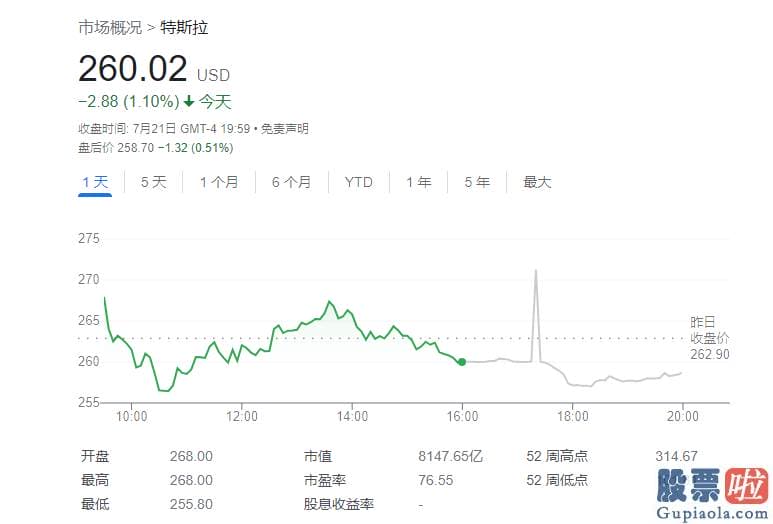The image size is (773, 524).
Task: Click the 开盘 label
Action: (x=95, y=456)
